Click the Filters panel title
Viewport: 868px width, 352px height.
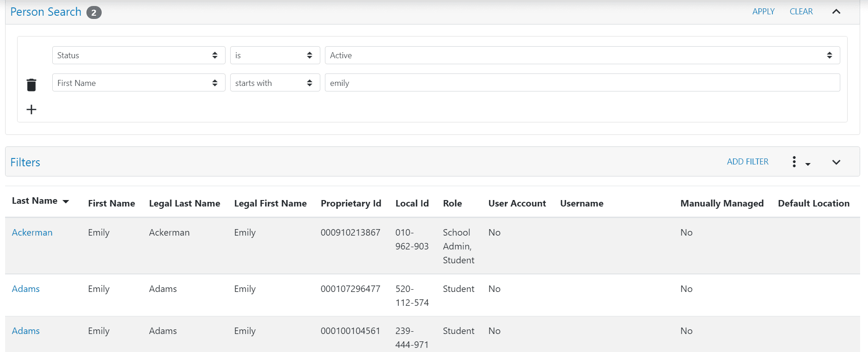25,163
